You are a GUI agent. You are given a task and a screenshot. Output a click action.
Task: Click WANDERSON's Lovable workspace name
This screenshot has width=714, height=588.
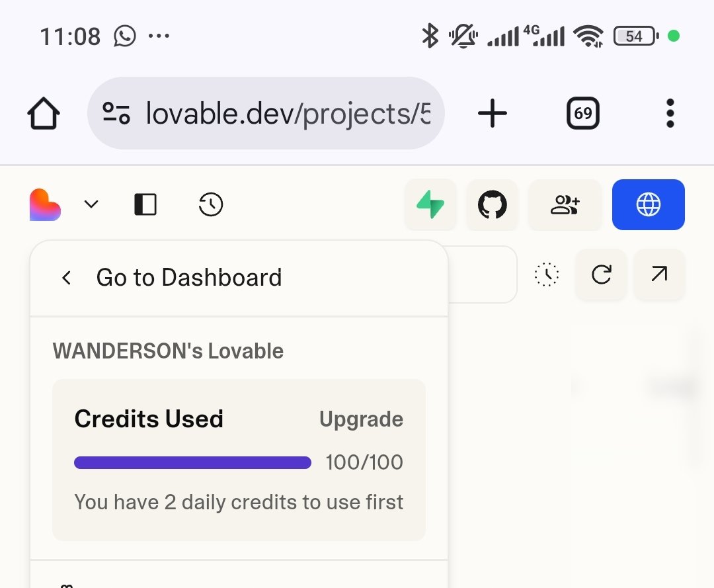[x=168, y=351]
